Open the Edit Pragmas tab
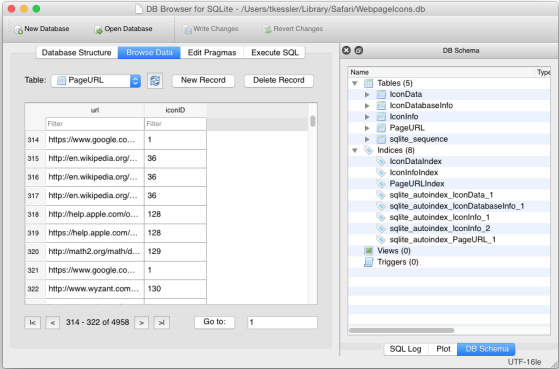The height and width of the screenshot is (369, 559). pyautogui.click(x=212, y=52)
